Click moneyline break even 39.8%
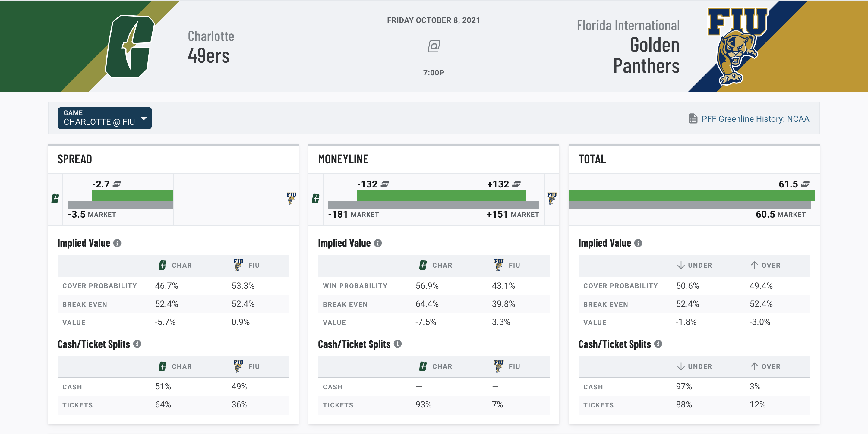The image size is (868, 434). (503, 304)
